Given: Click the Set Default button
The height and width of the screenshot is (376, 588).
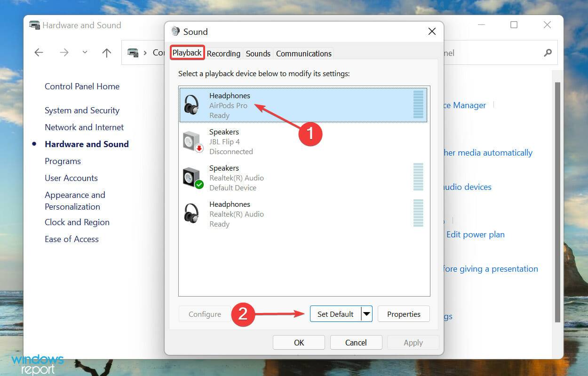Looking at the screenshot, I should pos(335,314).
